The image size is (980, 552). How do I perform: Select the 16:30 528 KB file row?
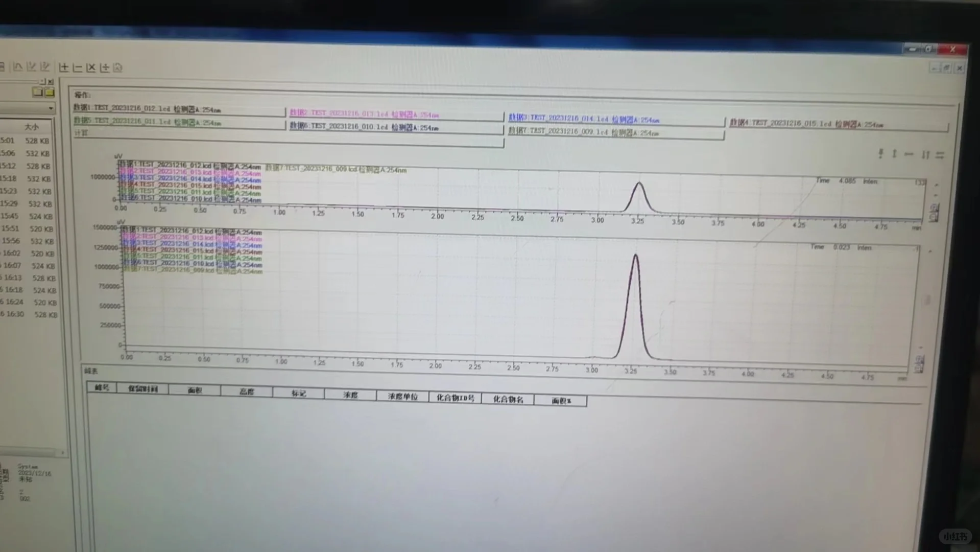click(x=29, y=314)
